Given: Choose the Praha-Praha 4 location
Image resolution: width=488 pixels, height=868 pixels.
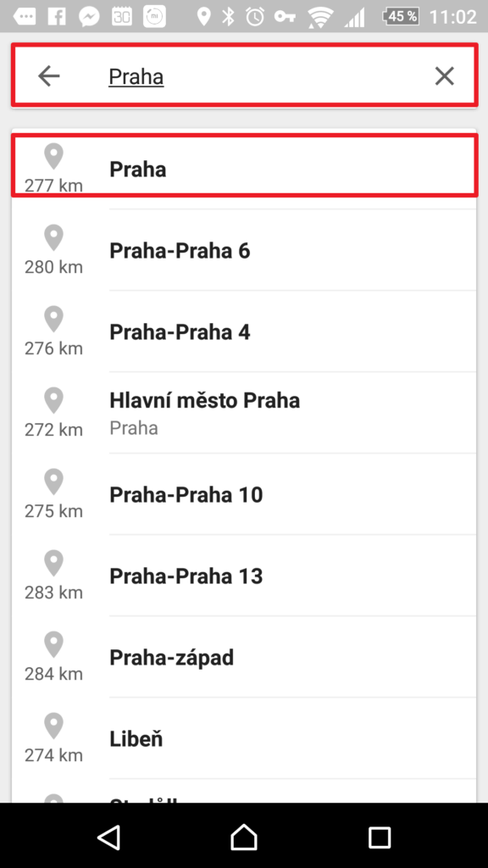Looking at the screenshot, I should tap(244, 331).
